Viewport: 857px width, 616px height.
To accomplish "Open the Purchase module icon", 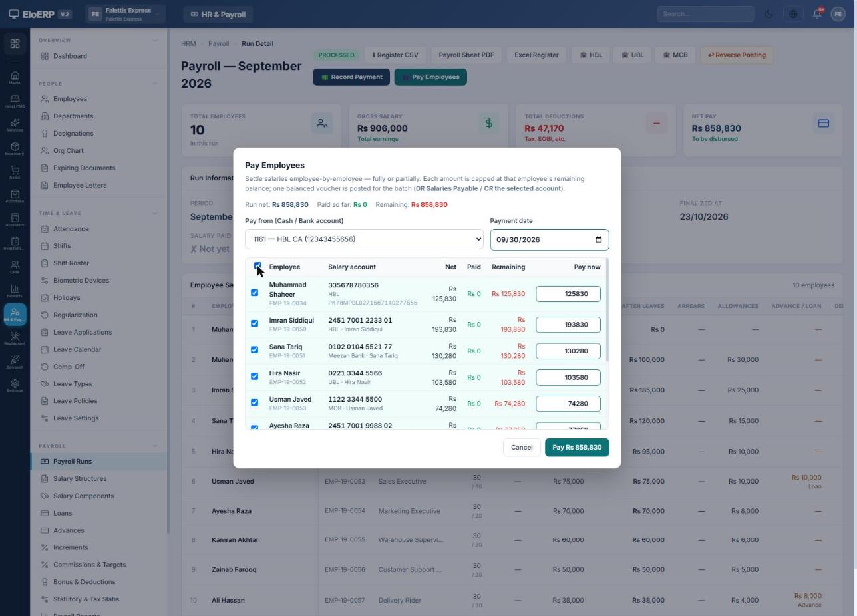I will click(15, 197).
